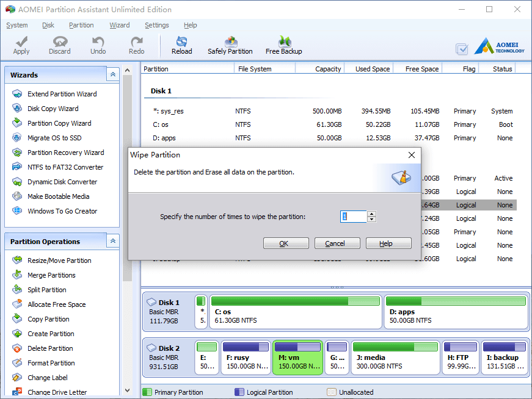Click the wipe count input field

353,217
